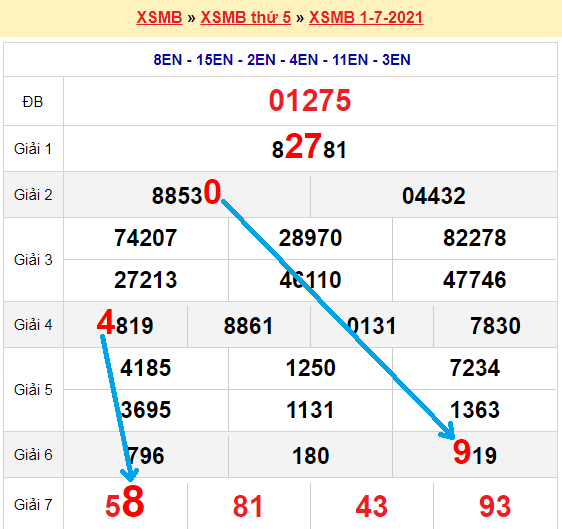The width and height of the screenshot is (562, 529).
Task: Click the Giải 1 number 82781
Action: click(309, 146)
